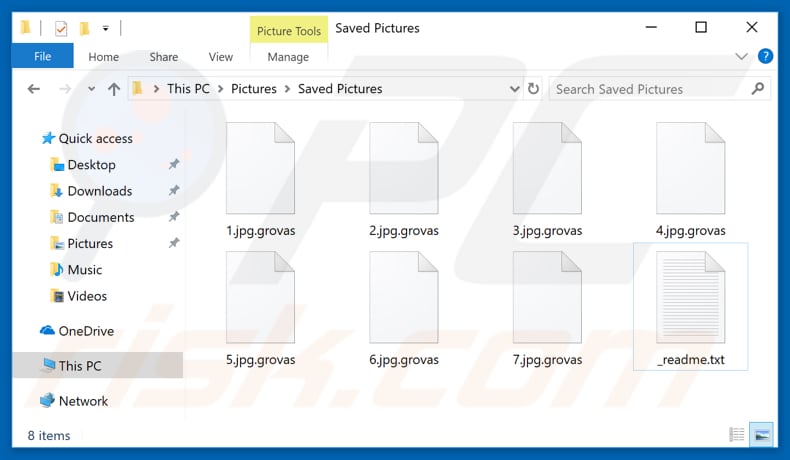Screen dimensions: 790x460
Task: Open the Help question mark icon
Action: (765, 56)
